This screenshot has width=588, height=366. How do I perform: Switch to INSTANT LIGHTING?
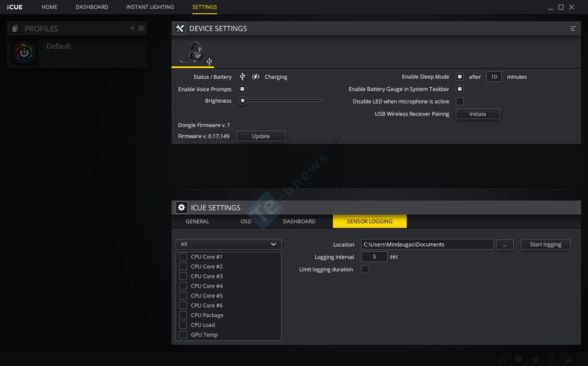point(150,7)
